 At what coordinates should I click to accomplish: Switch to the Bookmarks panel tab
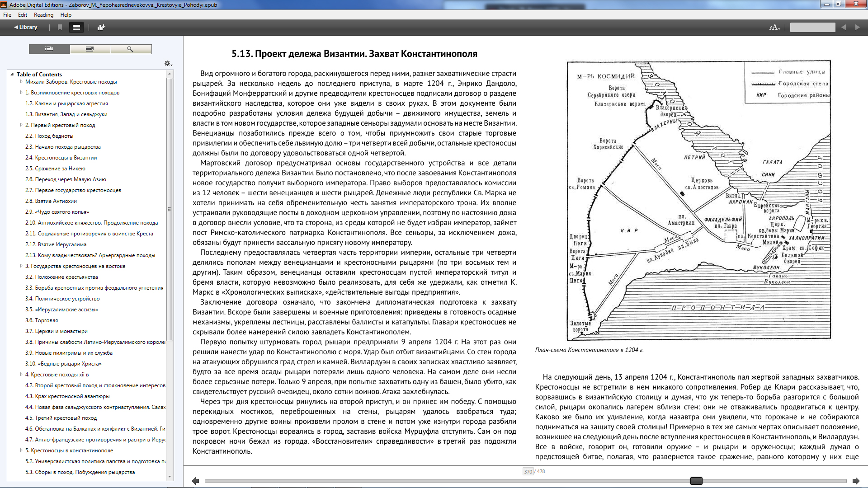(90, 49)
